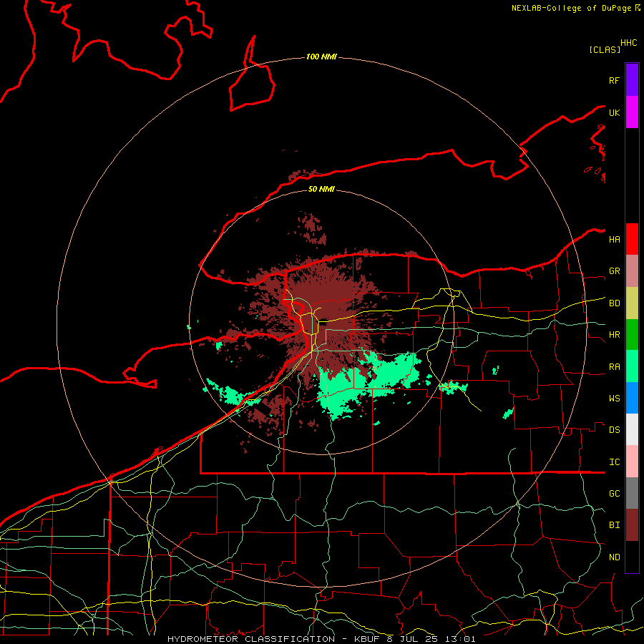This screenshot has height=644, width=644.
Task: Click the BD yellow legend swatch
Action: tap(632, 303)
